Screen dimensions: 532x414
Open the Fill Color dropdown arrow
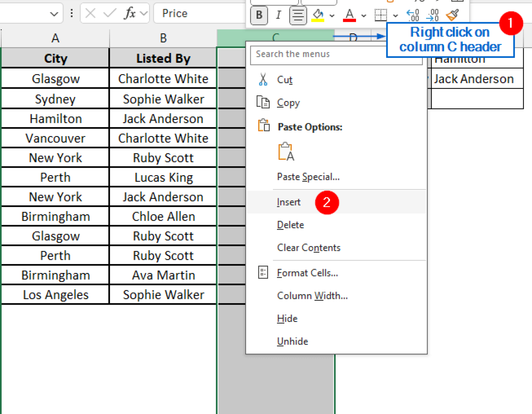coord(332,16)
